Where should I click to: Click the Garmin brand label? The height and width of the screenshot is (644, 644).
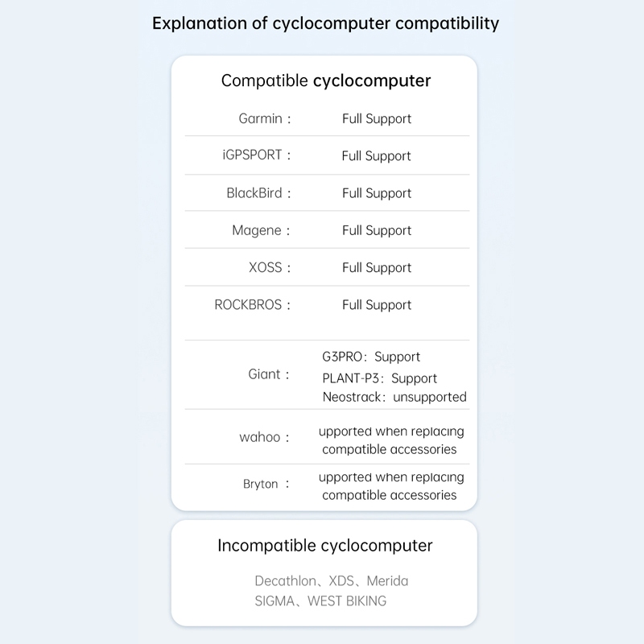[260, 118]
